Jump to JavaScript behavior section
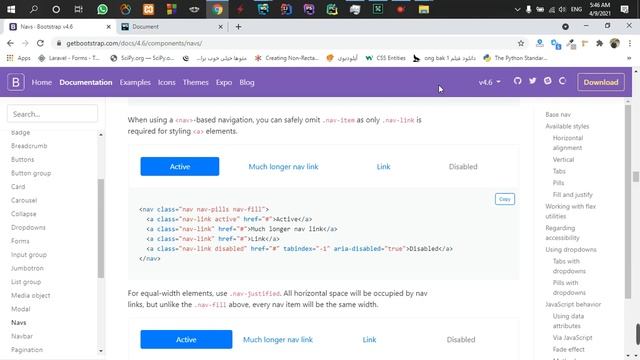 (x=573, y=304)
